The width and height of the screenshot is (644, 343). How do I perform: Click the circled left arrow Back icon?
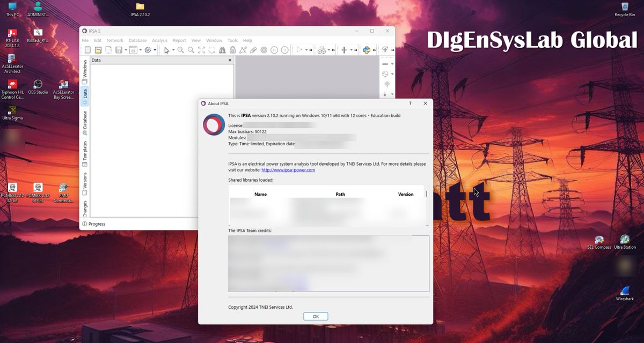(274, 50)
